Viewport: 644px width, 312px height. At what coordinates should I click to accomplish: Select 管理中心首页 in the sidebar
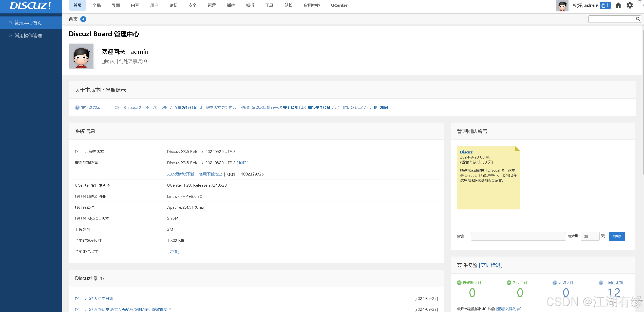(x=28, y=23)
